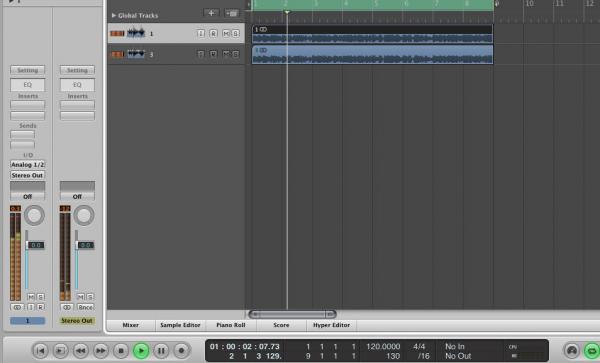Click stereo format icon on Stereo Out strip

click(x=67, y=307)
